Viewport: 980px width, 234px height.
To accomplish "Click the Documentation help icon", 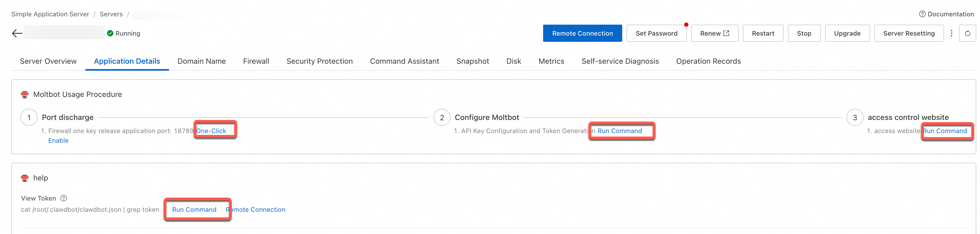I will coord(922,14).
